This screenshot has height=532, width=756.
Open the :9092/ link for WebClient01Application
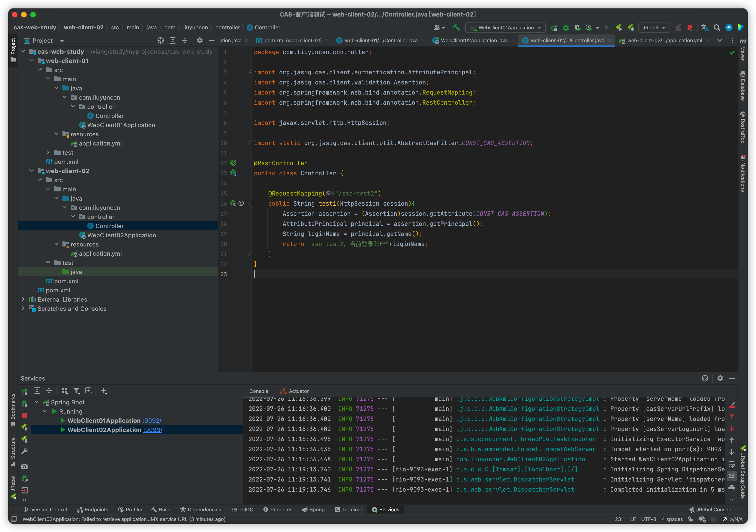click(152, 420)
